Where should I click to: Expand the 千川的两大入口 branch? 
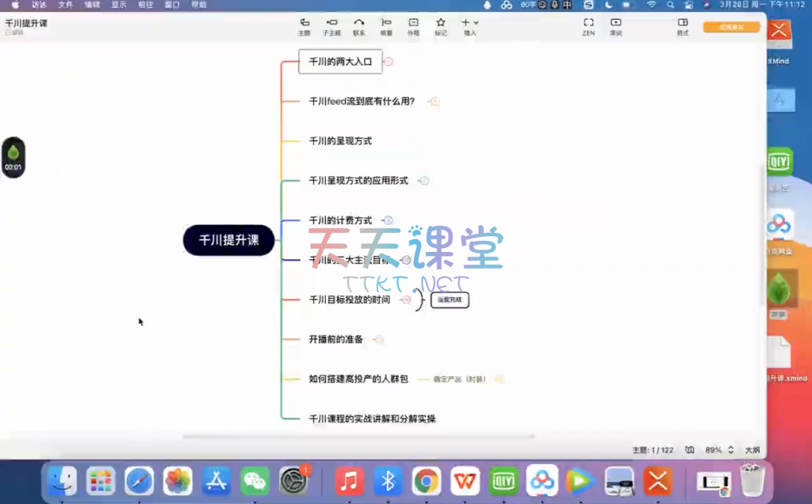point(389,61)
